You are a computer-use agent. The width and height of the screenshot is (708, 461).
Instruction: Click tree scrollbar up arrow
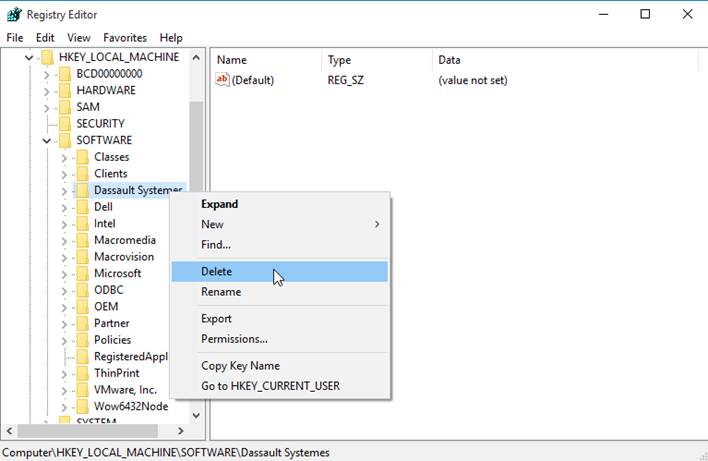tap(196, 57)
